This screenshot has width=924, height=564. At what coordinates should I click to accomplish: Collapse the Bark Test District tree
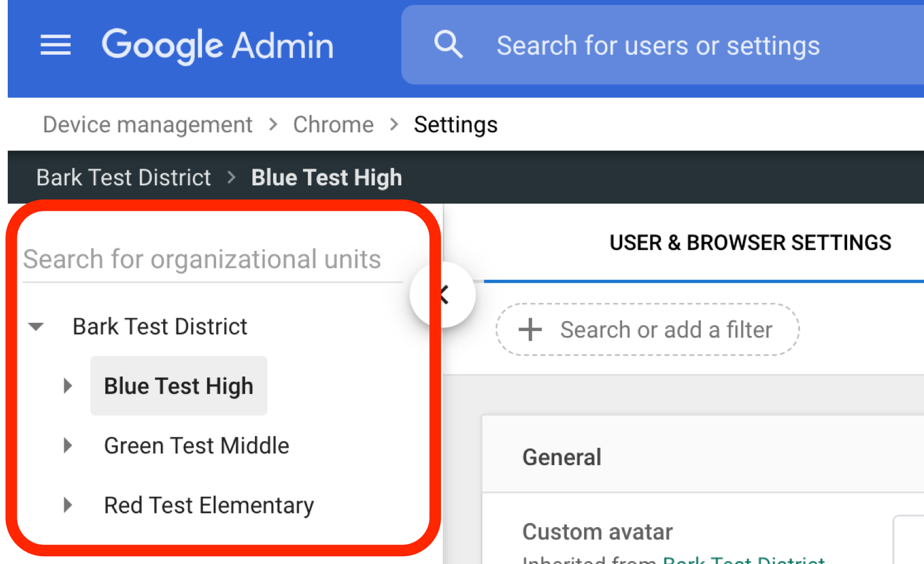(36, 326)
